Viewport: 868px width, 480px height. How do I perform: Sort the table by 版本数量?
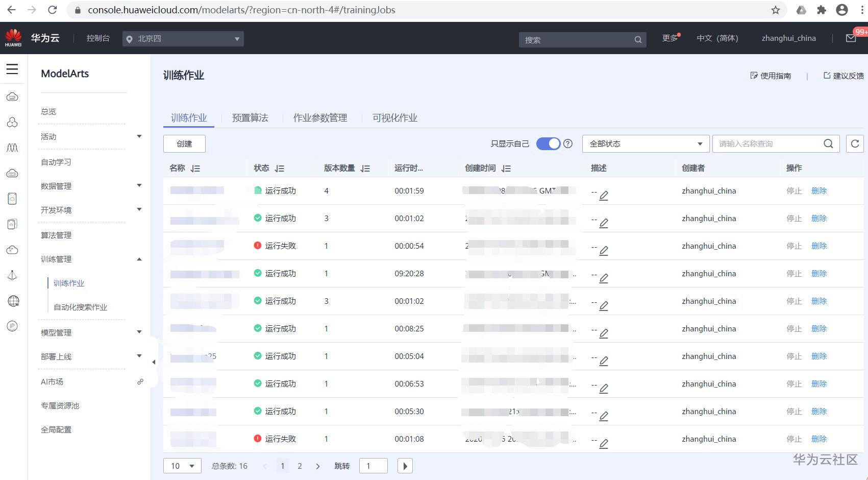click(365, 169)
